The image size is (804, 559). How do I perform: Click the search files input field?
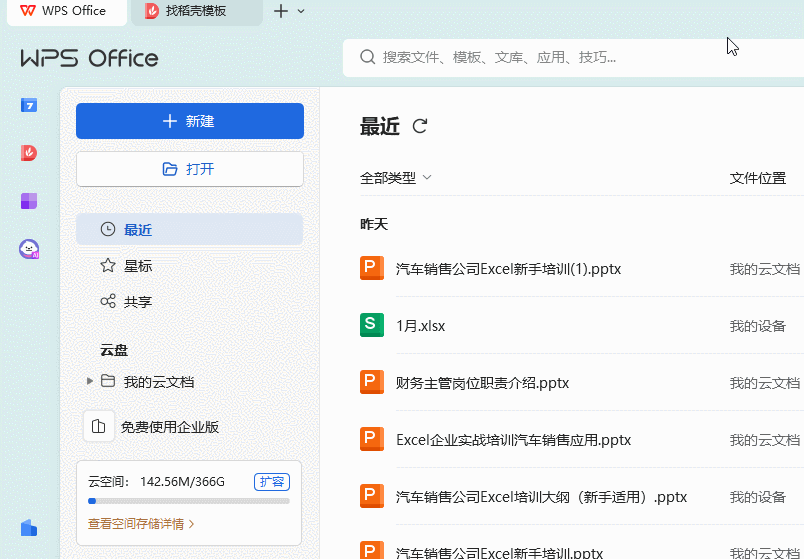573,57
